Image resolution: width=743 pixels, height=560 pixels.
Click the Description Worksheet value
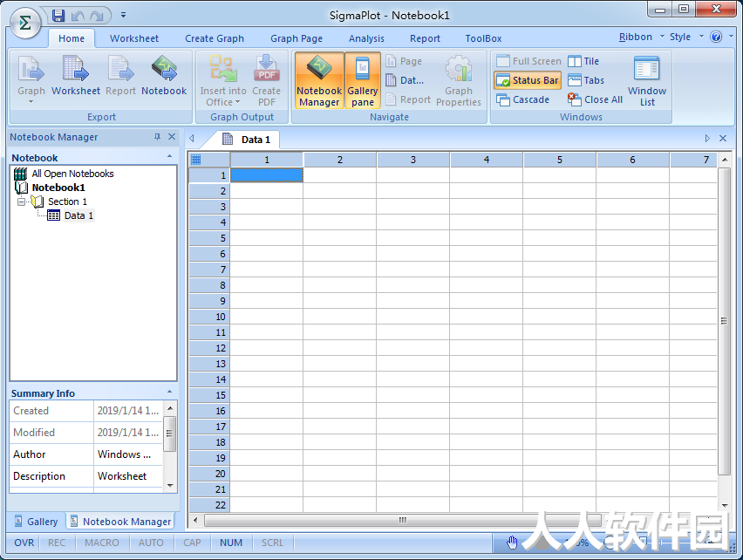pos(128,476)
